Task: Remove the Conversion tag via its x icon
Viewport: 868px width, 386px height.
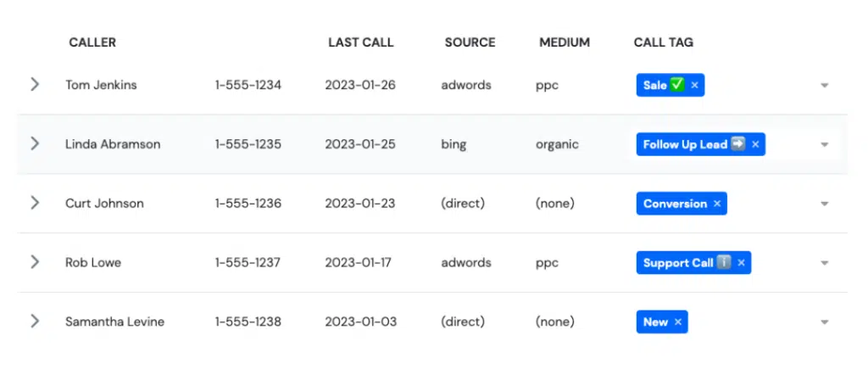Action: [717, 204]
